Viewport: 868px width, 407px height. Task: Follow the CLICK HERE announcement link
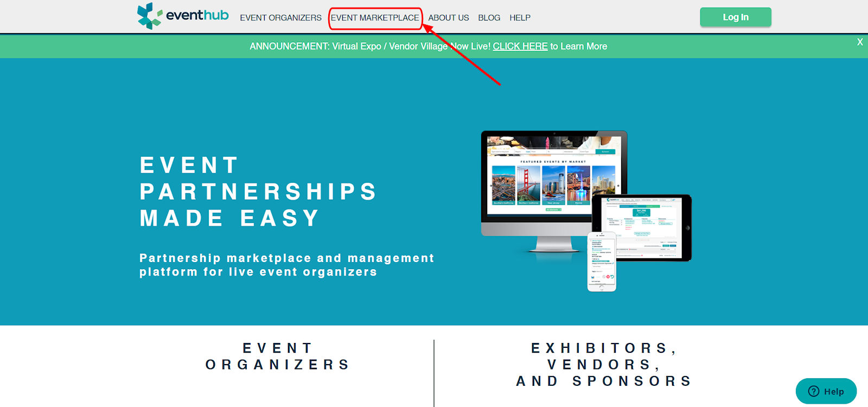pyautogui.click(x=520, y=46)
